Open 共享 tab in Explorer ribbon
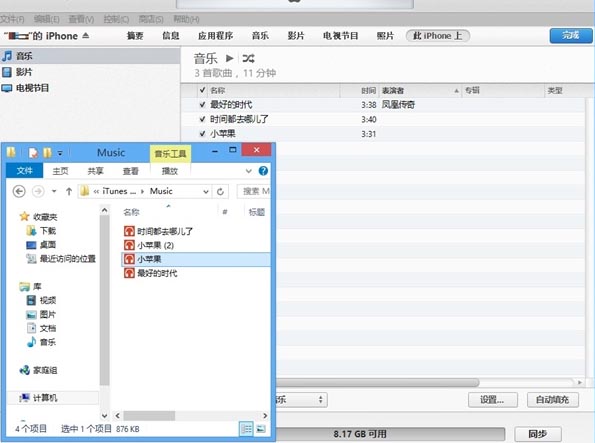The width and height of the screenshot is (595, 443). pyautogui.click(x=95, y=171)
